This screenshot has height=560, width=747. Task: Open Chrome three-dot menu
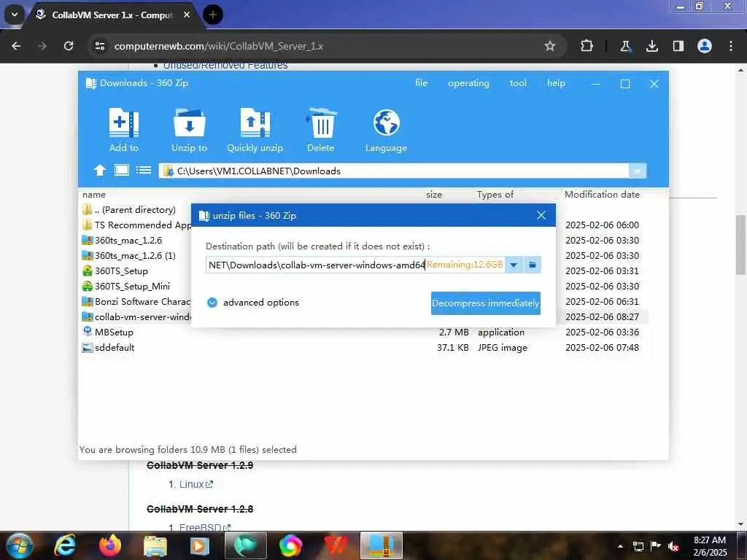tap(731, 46)
